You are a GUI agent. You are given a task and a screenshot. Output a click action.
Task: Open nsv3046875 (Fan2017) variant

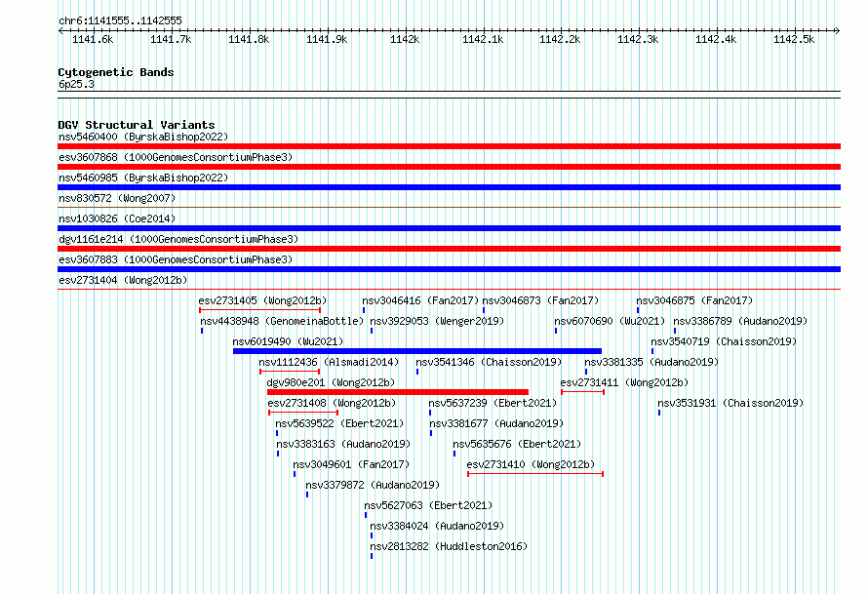tap(694, 300)
